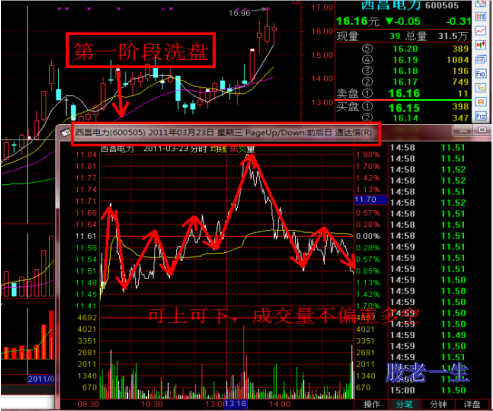Switch to the candlestick chart icon
Viewport: 493px width, 411px height.
click(x=480, y=45)
